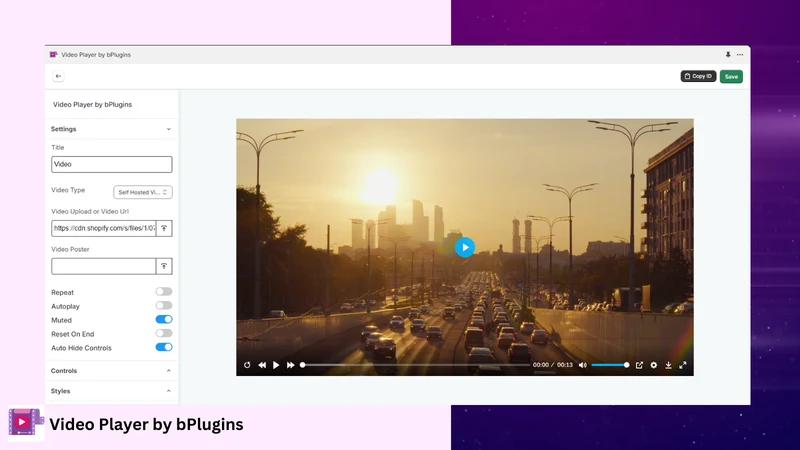Turn off the Muted toggle

tap(164, 319)
